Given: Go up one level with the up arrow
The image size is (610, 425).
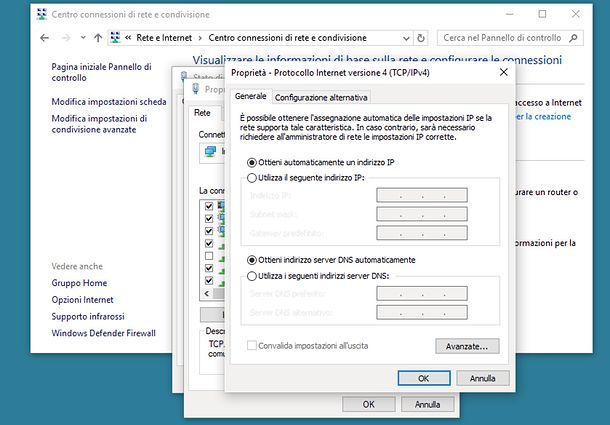Looking at the screenshot, I should tap(98, 38).
